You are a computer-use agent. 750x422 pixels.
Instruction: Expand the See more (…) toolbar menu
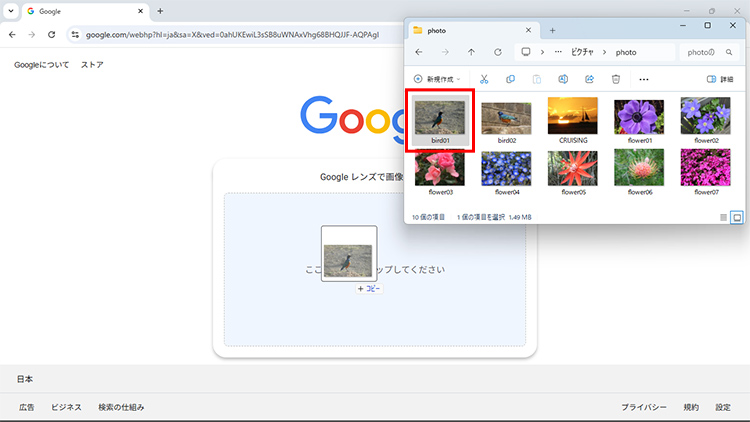coord(644,79)
